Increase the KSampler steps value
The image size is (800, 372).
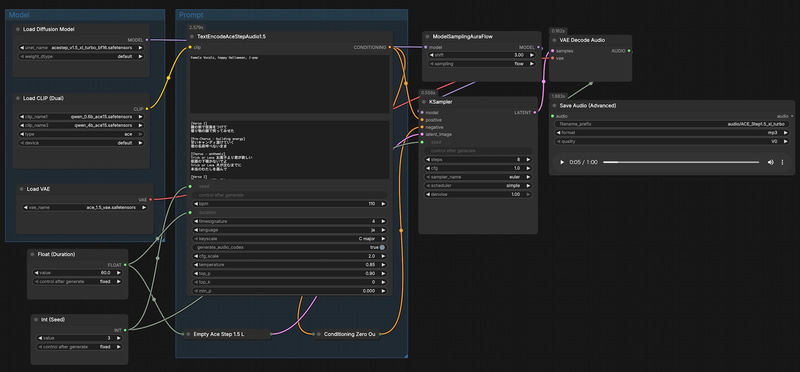[529, 159]
